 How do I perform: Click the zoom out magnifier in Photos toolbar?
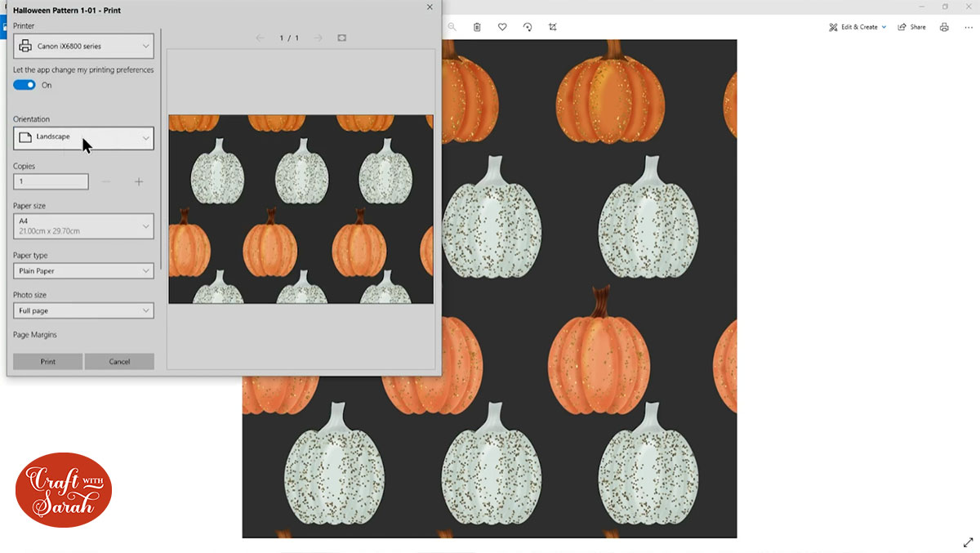[x=452, y=27]
